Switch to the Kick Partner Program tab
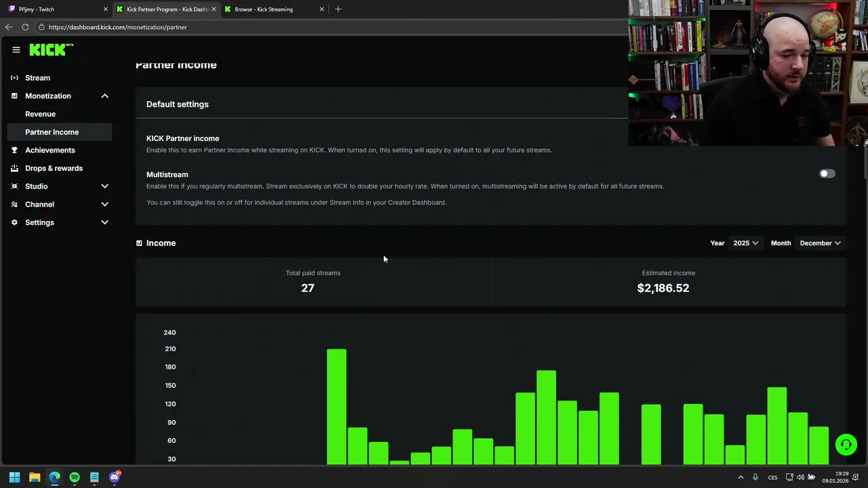868x488 pixels. 166,9
